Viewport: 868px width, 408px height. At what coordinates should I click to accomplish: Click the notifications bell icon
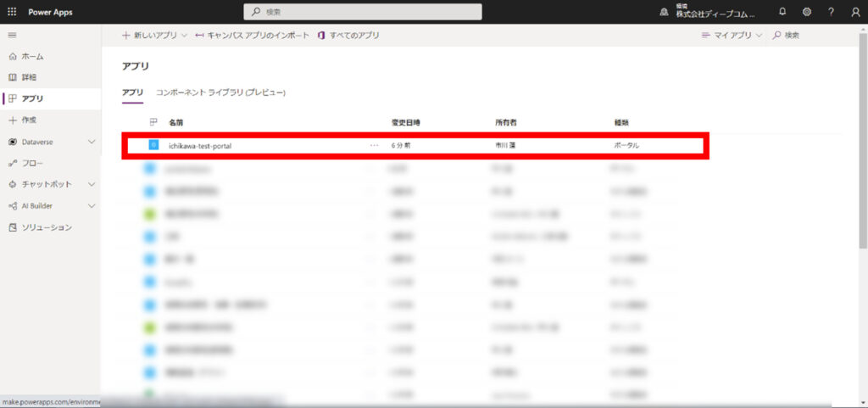(782, 12)
